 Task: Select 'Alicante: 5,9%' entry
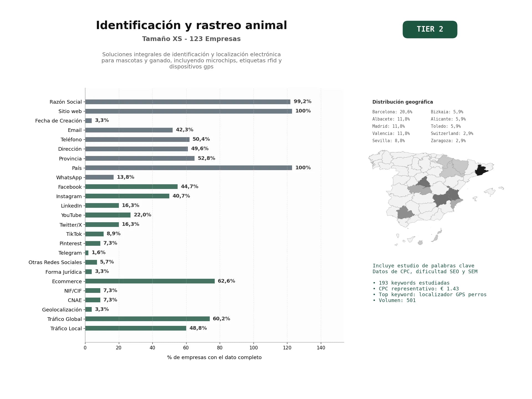coord(448,119)
